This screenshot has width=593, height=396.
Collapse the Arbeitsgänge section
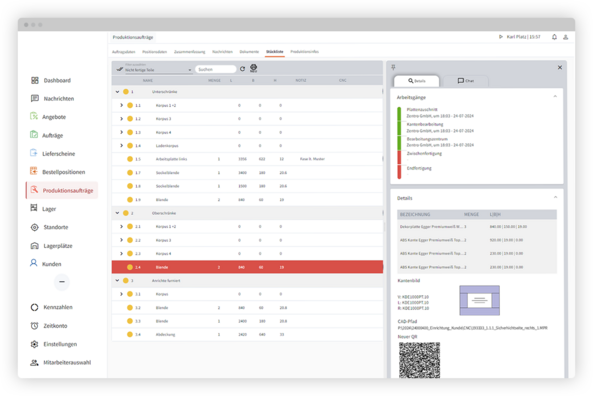pos(555,97)
